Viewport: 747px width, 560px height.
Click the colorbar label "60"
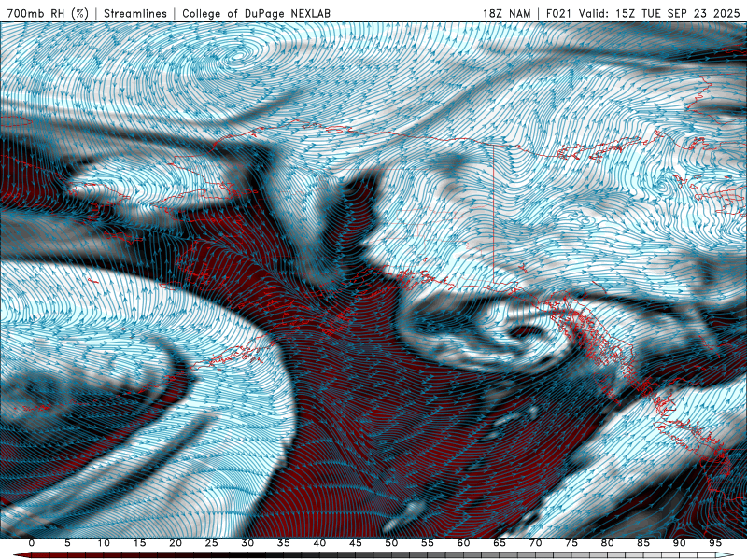(463, 543)
